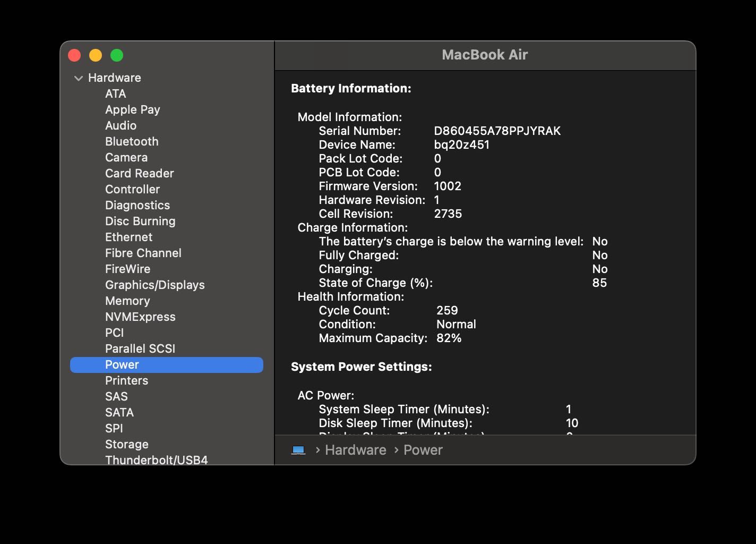
Task: Open Bluetooth hardware info
Action: click(132, 141)
